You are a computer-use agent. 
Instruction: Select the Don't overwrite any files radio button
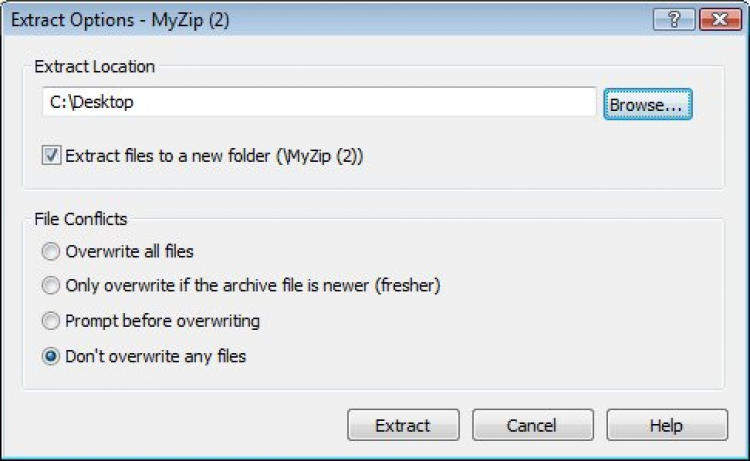[x=51, y=356]
